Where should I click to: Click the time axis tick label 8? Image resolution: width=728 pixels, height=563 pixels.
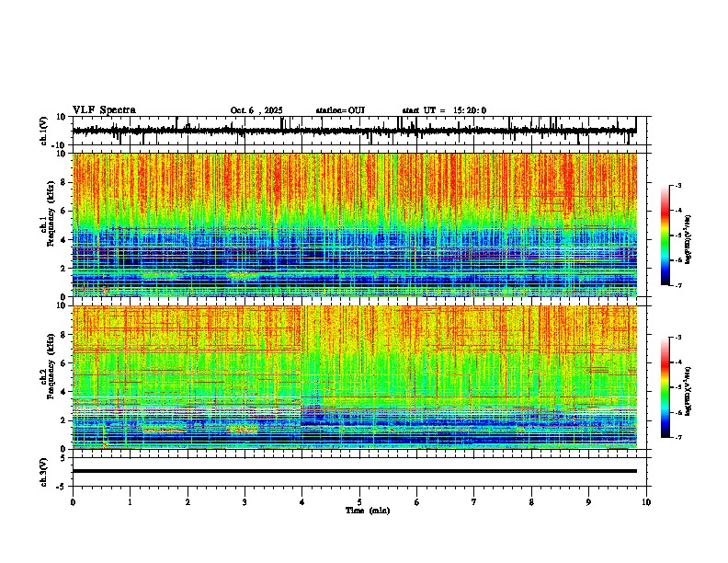pyautogui.click(x=531, y=502)
